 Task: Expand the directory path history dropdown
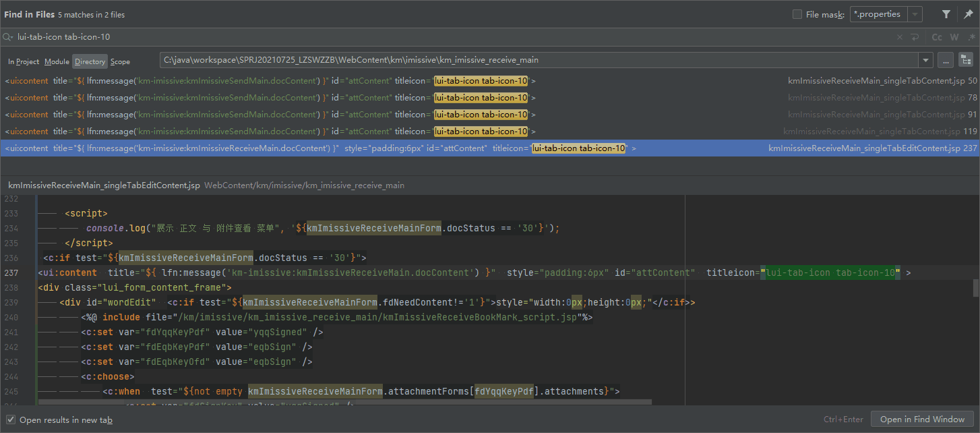925,60
